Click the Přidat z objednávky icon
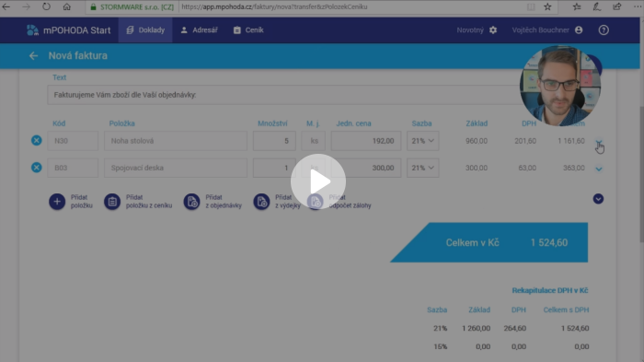Viewport: 644px width, 362px height. 191,202
